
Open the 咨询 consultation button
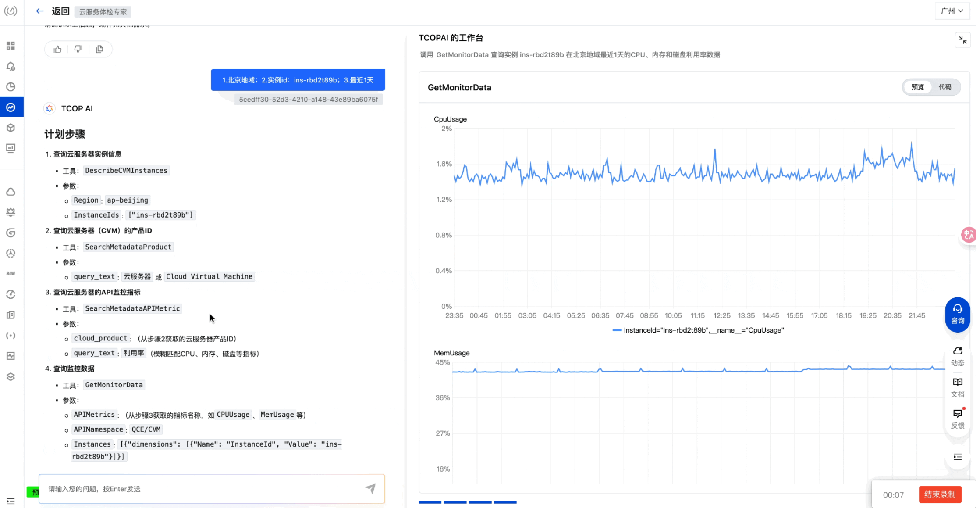pyautogui.click(x=958, y=315)
